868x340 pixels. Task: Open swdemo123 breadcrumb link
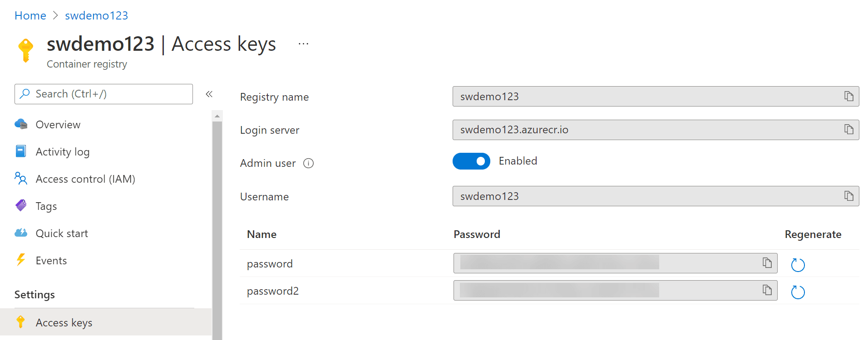pos(96,15)
